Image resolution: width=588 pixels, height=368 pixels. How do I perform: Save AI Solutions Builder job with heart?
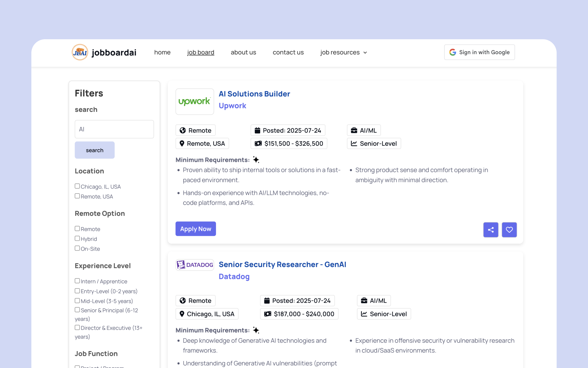[509, 230]
